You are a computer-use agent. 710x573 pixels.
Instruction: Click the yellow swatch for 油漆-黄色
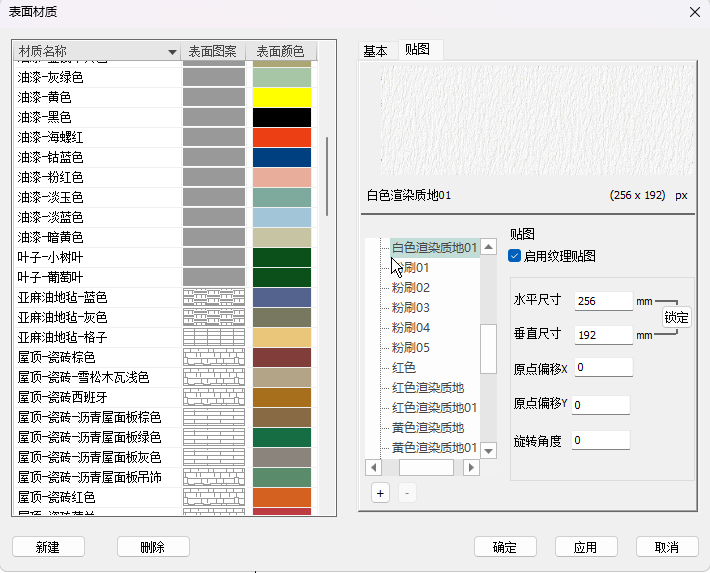pyautogui.click(x=281, y=97)
